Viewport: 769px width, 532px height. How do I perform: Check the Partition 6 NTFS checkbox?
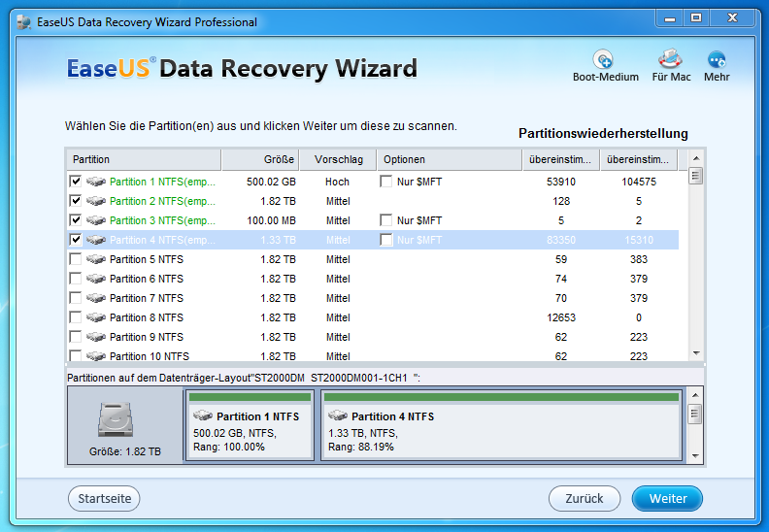click(x=76, y=279)
